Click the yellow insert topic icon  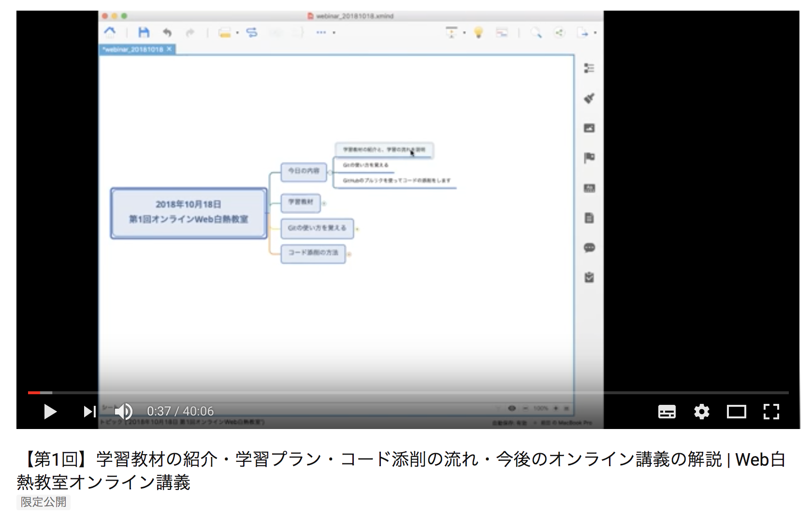tap(224, 33)
